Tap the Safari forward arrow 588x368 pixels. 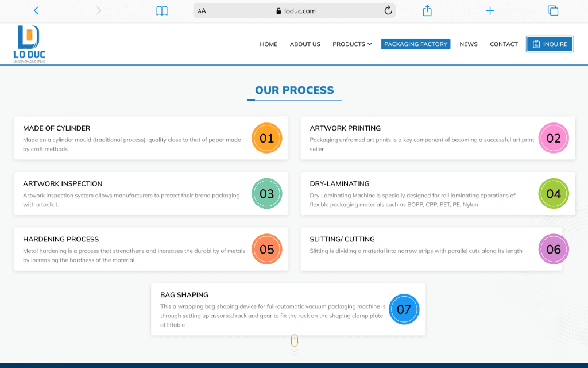99,10
